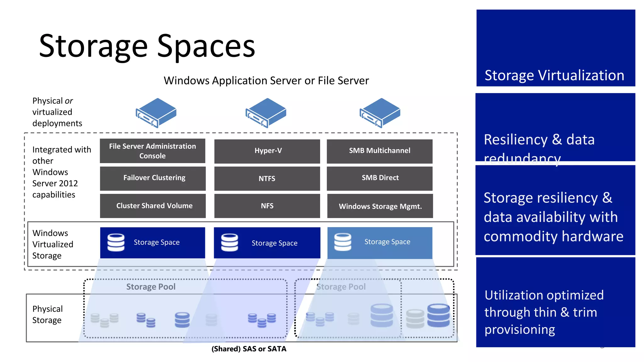This screenshot has height=362, width=644.
Task: Click the left 'Storage Pool' label
Action: coord(151,287)
